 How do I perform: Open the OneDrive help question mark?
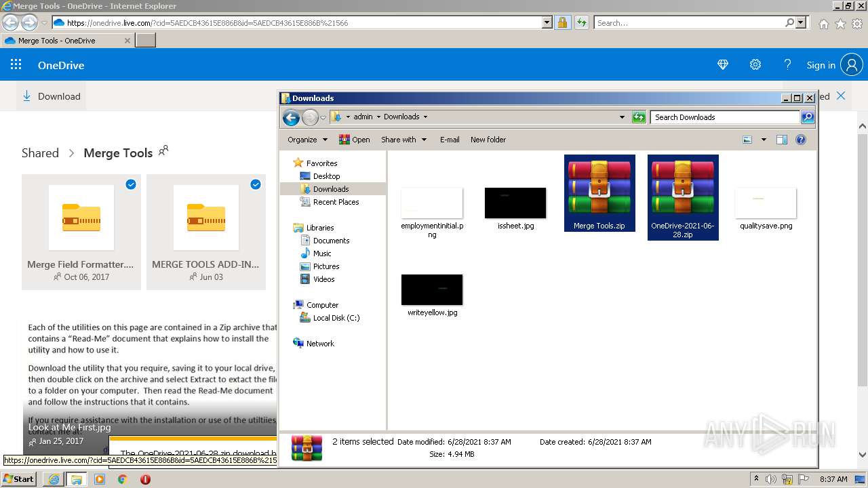[x=787, y=65]
